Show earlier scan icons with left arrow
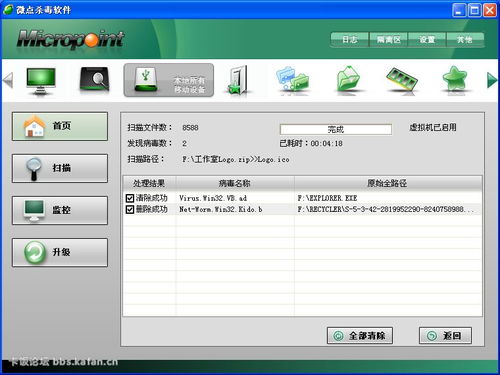The image size is (500, 375). [8, 80]
